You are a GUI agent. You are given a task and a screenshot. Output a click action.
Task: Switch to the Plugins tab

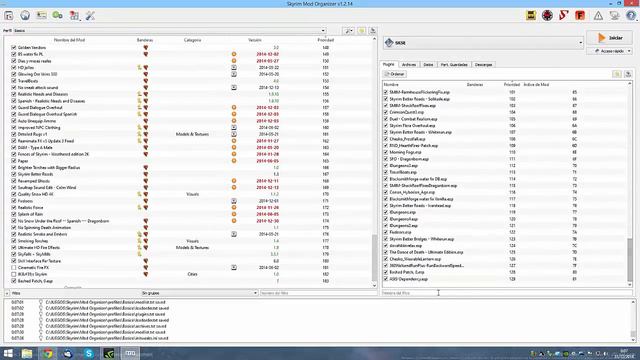389,64
